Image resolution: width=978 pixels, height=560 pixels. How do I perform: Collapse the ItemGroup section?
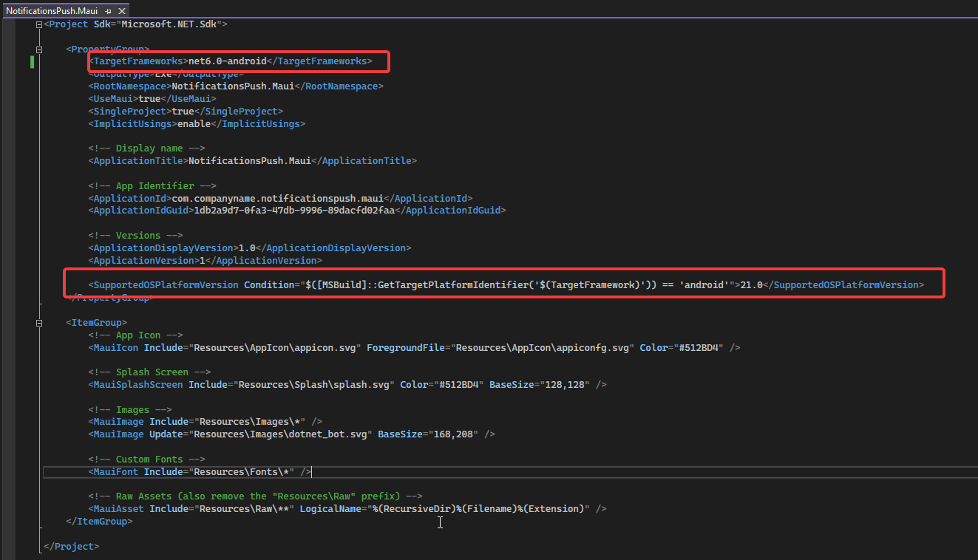point(38,322)
